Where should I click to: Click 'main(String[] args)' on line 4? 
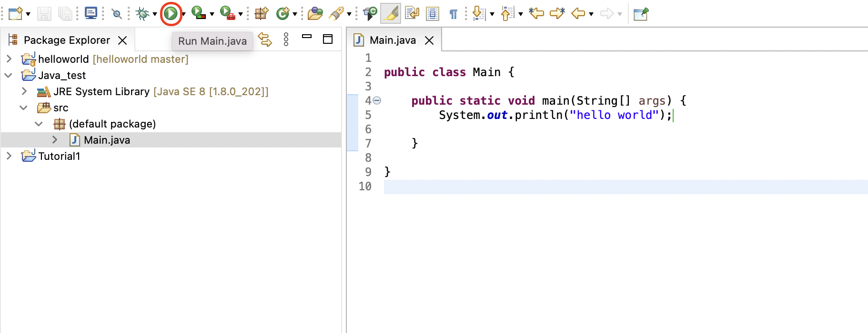[607, 101]
